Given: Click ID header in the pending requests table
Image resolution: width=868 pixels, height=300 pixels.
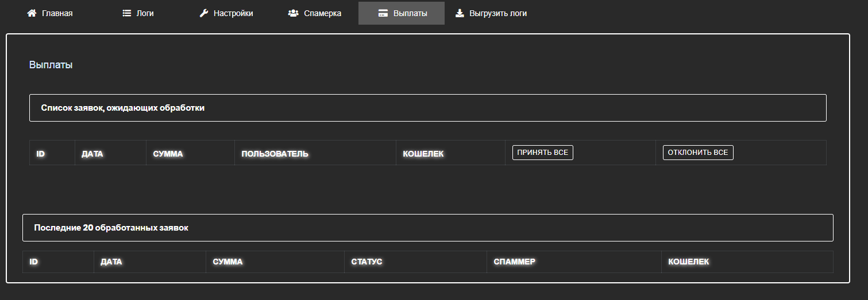Looking at the screenshot, I should coord(40,154).
